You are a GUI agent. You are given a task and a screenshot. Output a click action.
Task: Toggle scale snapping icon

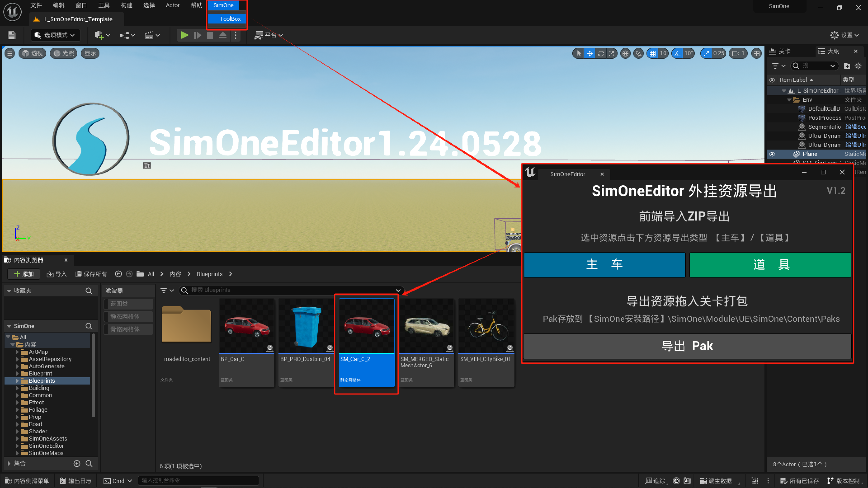[x=706, y=53]
